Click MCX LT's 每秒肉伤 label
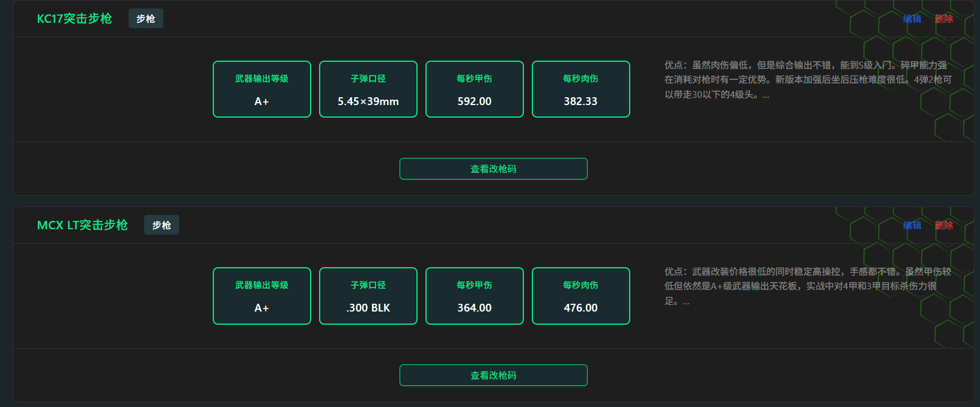This screenshot has width=980, height=407. point(581,285)
